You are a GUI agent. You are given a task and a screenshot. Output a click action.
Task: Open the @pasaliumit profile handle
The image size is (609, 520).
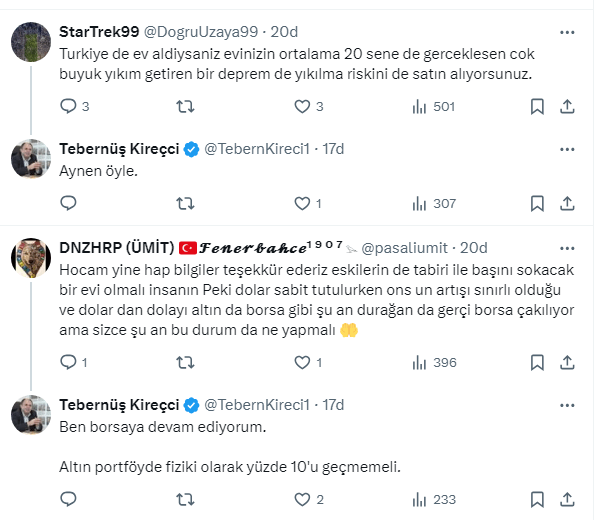tap(408, 246)
